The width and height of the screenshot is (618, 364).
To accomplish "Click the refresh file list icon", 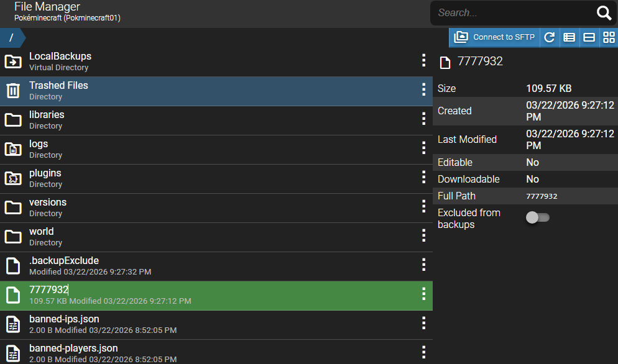I will tap(549, 37).
